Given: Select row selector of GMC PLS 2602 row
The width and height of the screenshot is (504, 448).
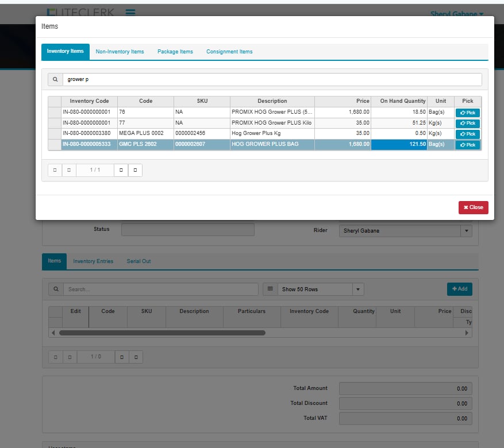Looking at the screenshot, I should [x=55, y=145].
